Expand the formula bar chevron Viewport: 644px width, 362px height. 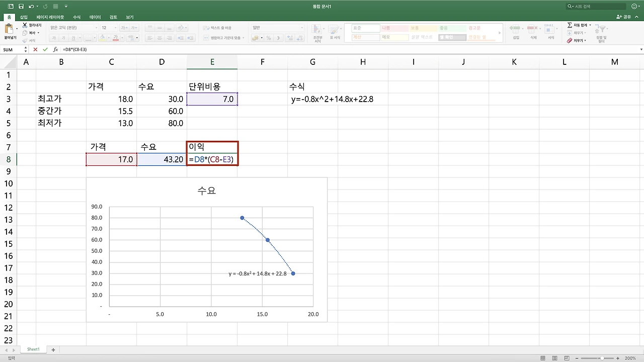pos(641,50)
